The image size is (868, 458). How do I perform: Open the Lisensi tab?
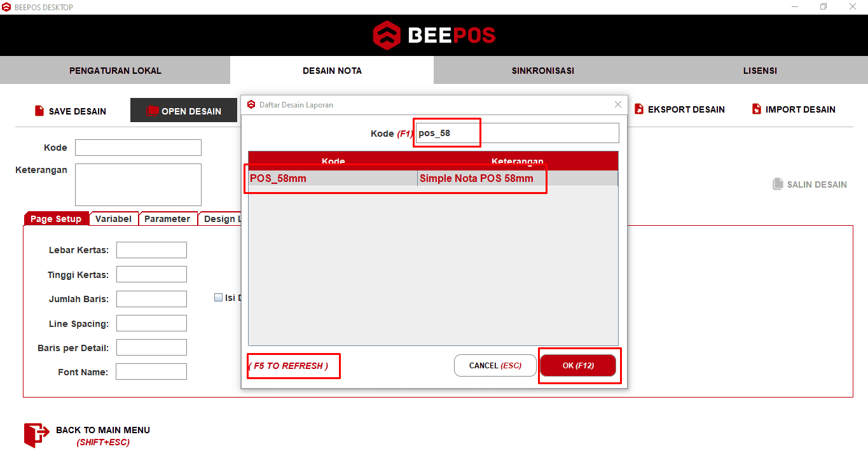pyautogui.click(x=760, y=71)
